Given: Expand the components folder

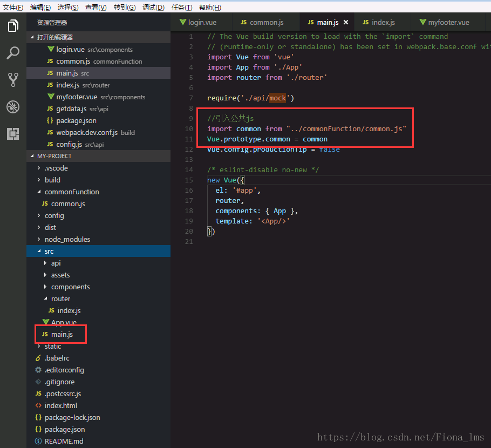Looking at the screenshot, I should [x=45, y=287].
